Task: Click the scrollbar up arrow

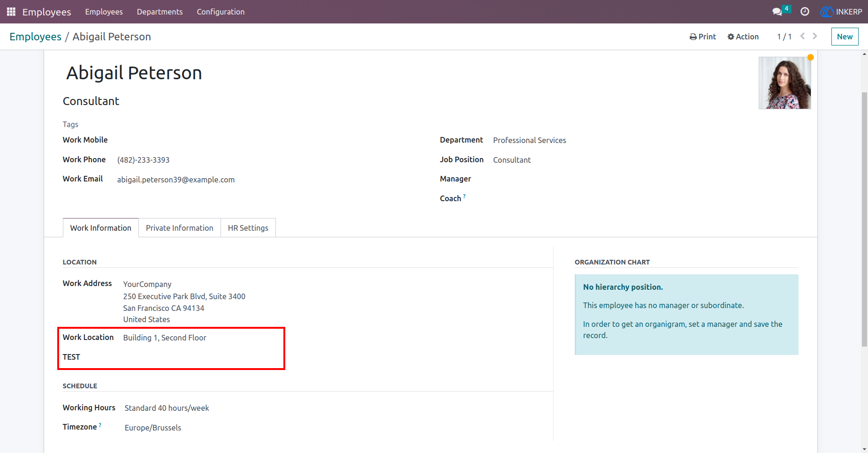Action: click(864, 54)
